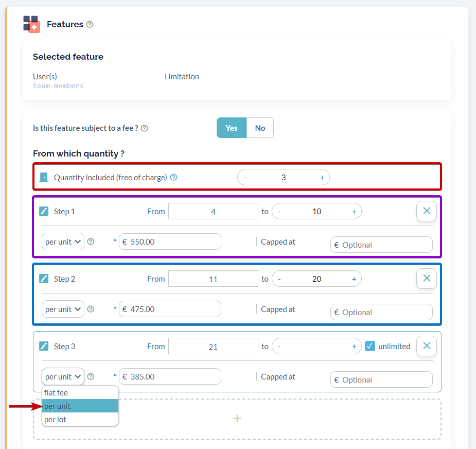
Task: Uncheck the unlimited checkbox in Step 3
Action: (370, 346)
